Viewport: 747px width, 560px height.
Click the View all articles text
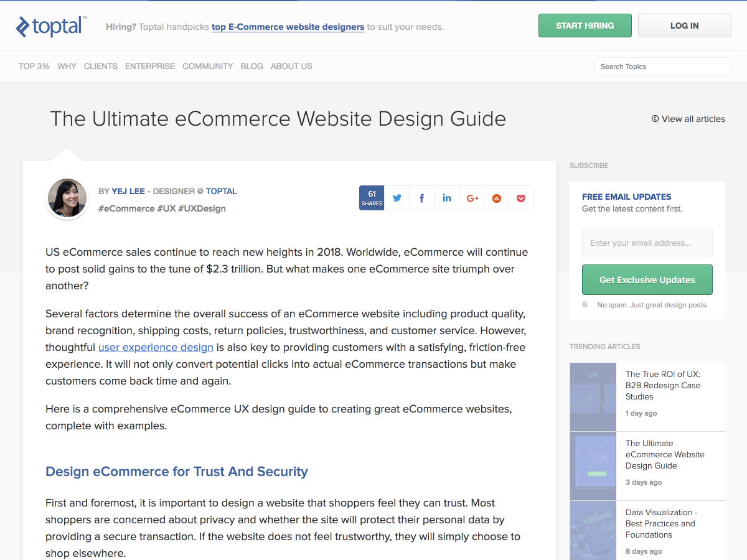point(693,119)
